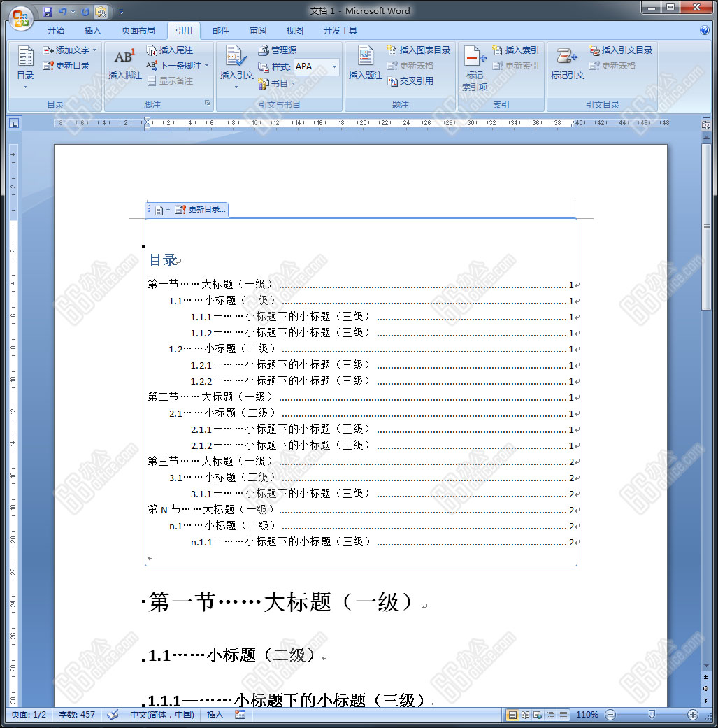Click the 110% zoom level
718x728 pixels.
(587, 715)
